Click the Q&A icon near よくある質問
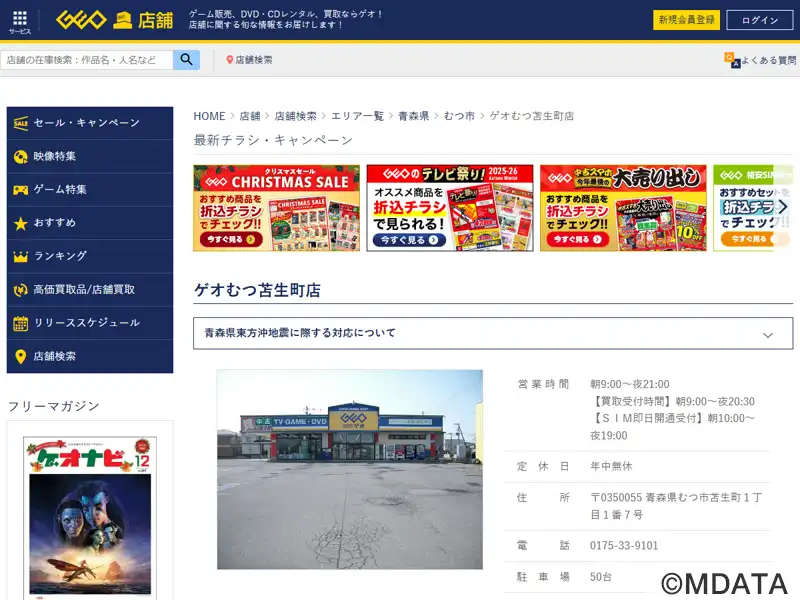 click(732, 60)
